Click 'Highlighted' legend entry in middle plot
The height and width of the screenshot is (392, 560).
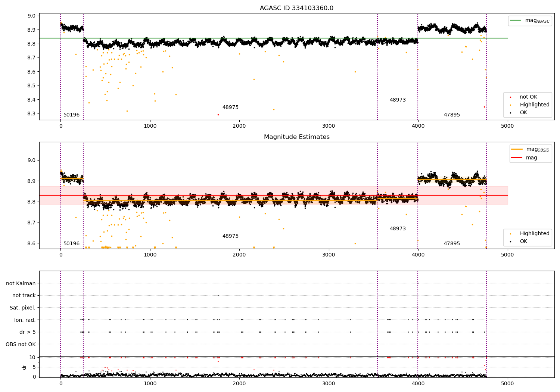(530, 234)
